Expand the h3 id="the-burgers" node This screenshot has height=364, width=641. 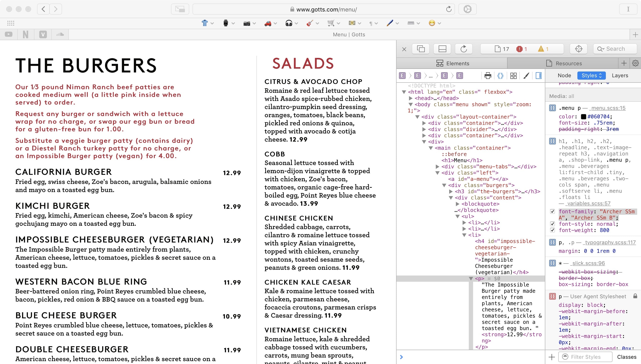pyautogui.click(x=451, y=192)
